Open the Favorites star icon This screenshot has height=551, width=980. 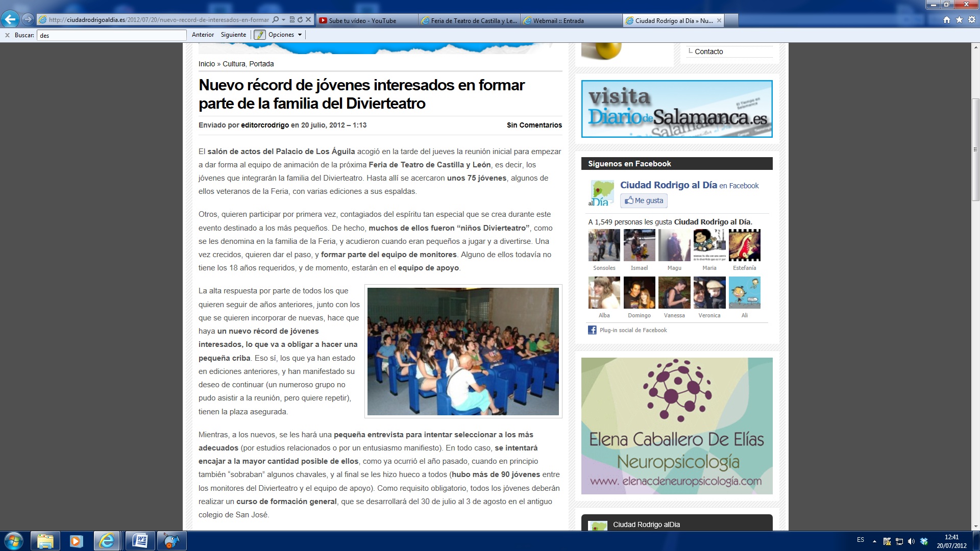click(x=959, y=20)
